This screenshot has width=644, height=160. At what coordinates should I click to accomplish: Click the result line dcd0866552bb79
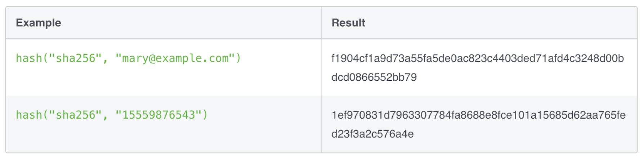[x=374, y=77]
